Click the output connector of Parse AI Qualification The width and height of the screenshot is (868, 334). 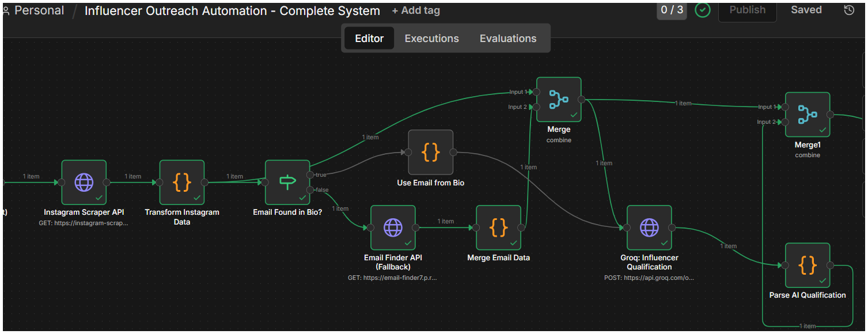[830, 265]
